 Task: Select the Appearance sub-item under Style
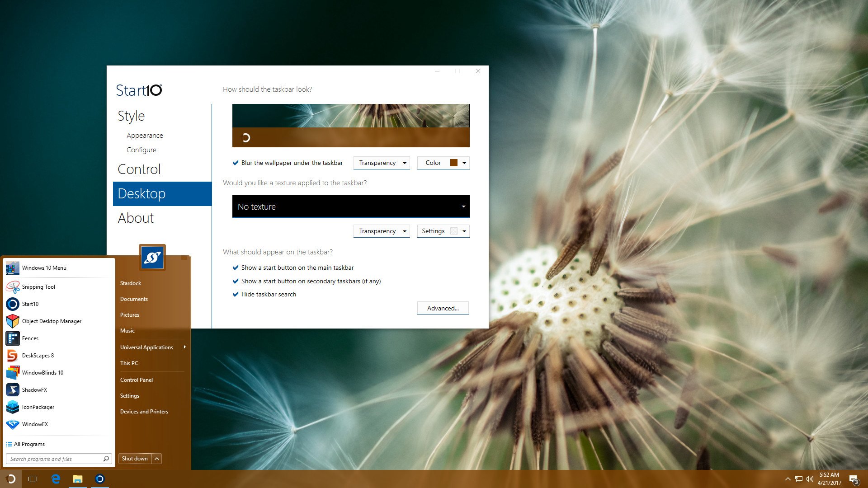(x=145, y=135)
